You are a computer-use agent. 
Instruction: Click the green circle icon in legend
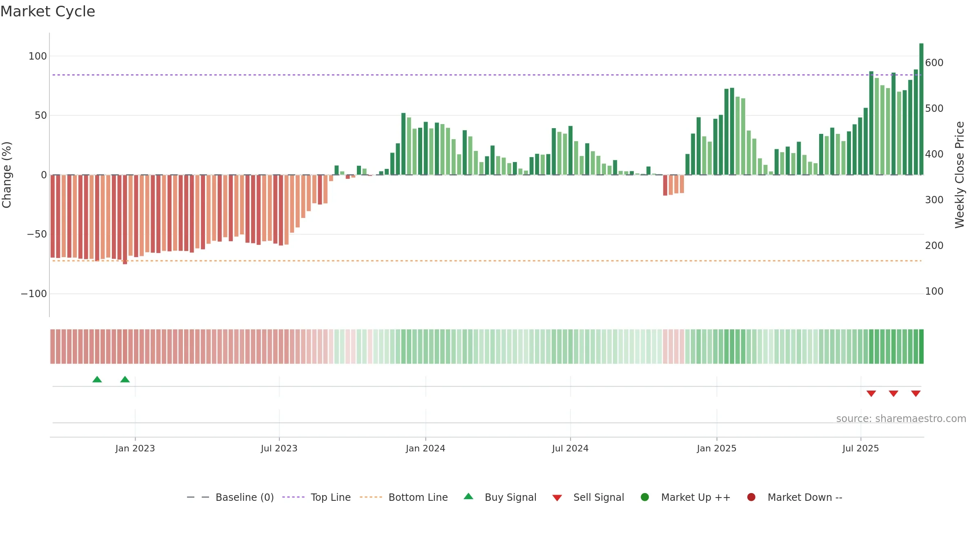pyautogui.click(x=645, y=497)
